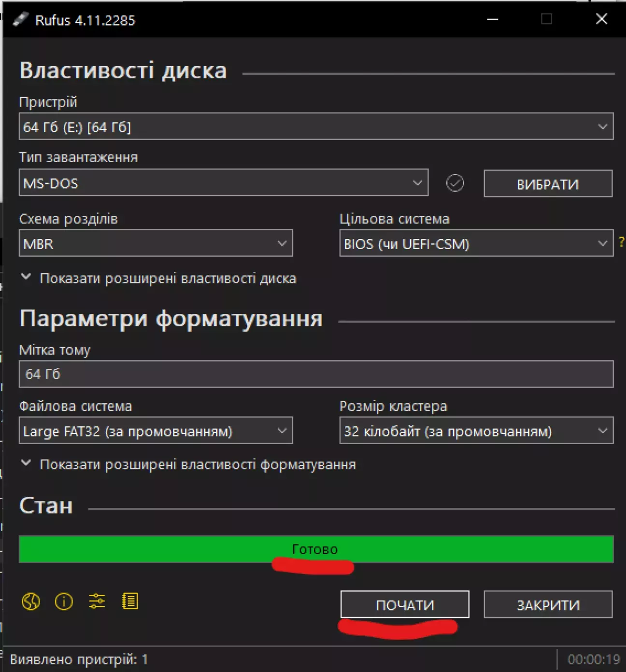Open the log viewer icon
This screenshot has height=672, width=626.
(x=130, y=602)
